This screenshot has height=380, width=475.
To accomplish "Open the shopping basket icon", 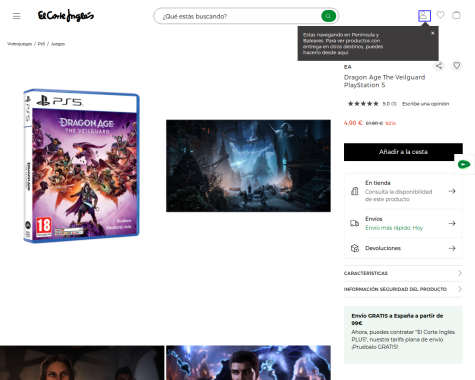I will pyautogui.click(x=456, y=15).
